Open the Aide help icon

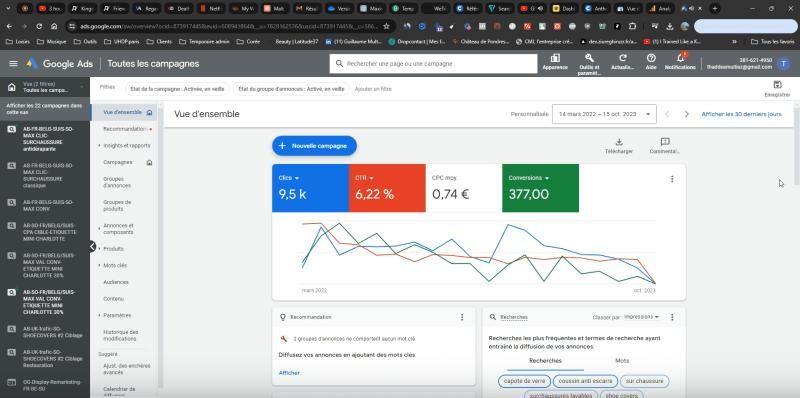click(651, 58)
